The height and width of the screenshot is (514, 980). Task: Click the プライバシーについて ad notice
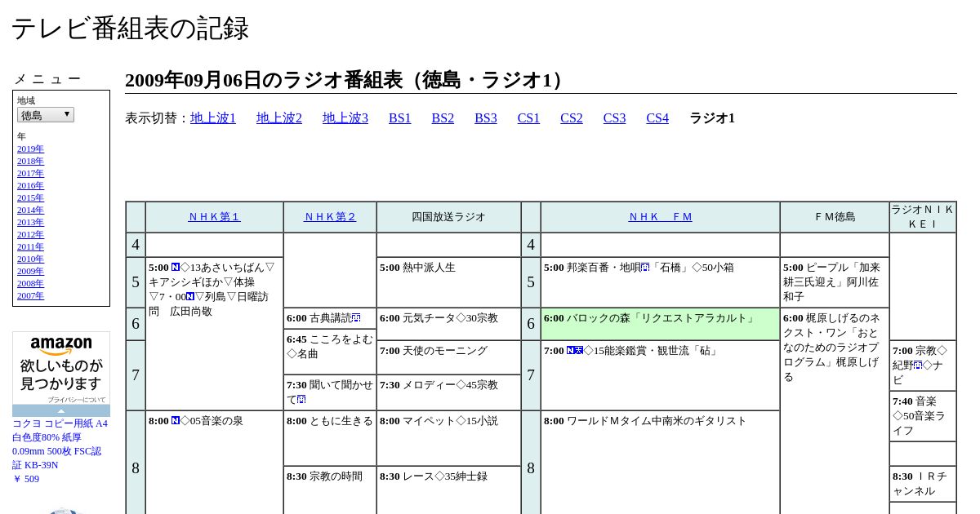point(77,400)
